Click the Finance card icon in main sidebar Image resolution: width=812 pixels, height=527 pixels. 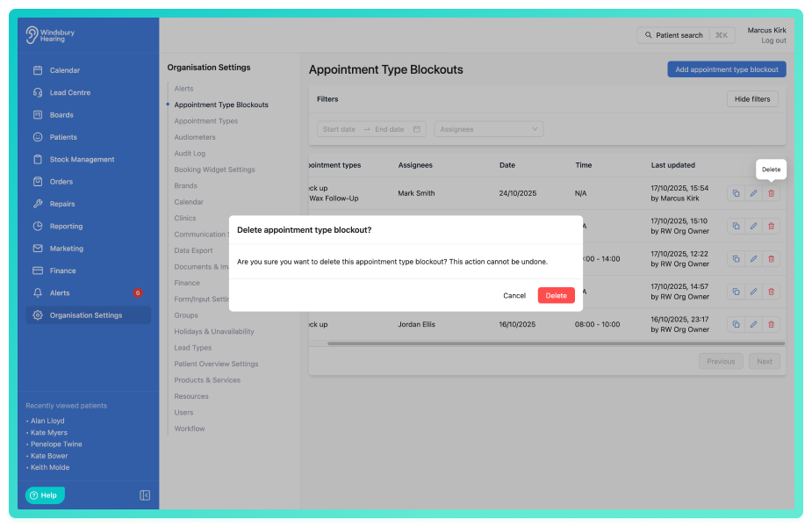(x=38, y=271)
